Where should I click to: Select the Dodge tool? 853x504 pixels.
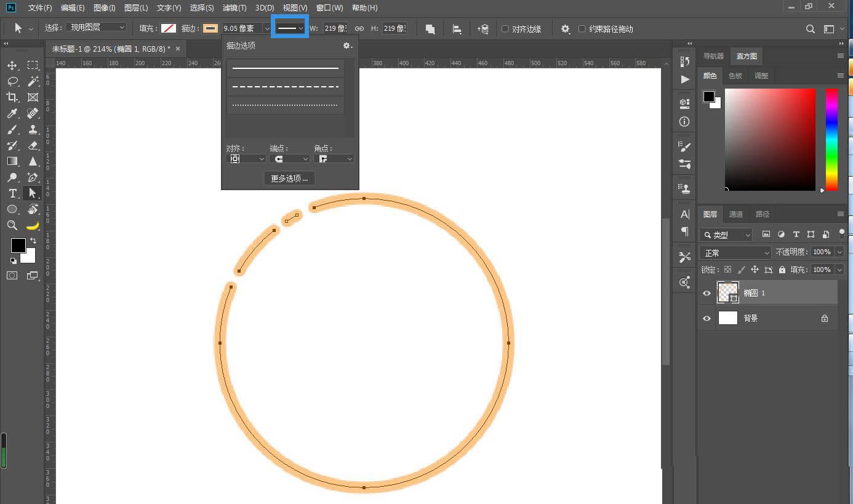point(12,177)
